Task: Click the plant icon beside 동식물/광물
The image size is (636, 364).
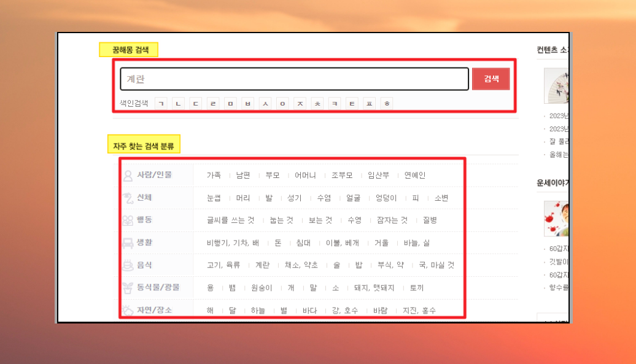Action: tap(128, 288)
